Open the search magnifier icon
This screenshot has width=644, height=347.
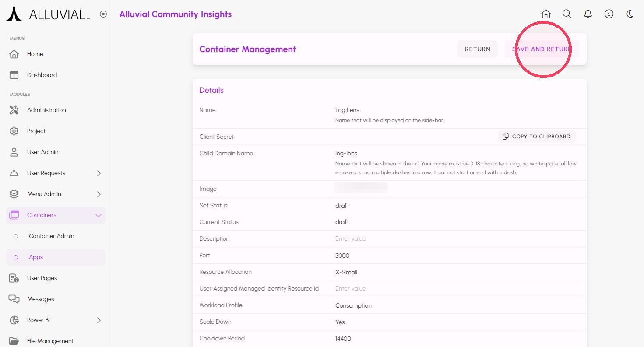click(567, 14)
